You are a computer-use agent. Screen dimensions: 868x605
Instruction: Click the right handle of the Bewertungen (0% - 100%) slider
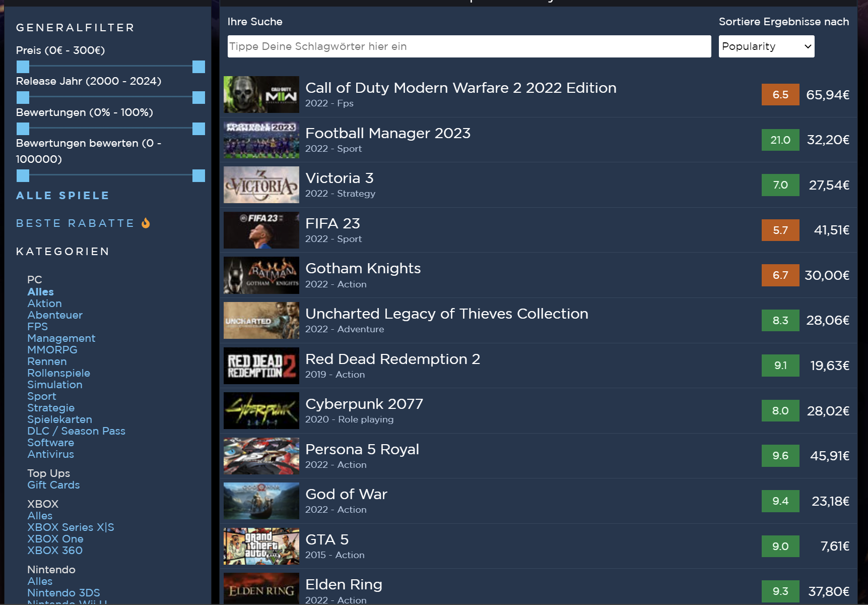pyautogui.click(x=198, y=129)
